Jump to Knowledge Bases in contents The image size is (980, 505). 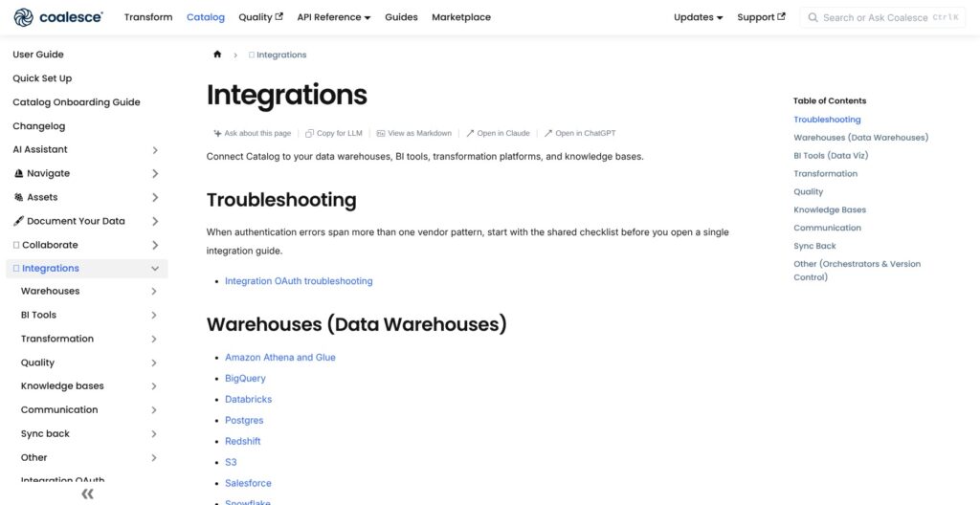pyautogui.click(x=830, y=209)
